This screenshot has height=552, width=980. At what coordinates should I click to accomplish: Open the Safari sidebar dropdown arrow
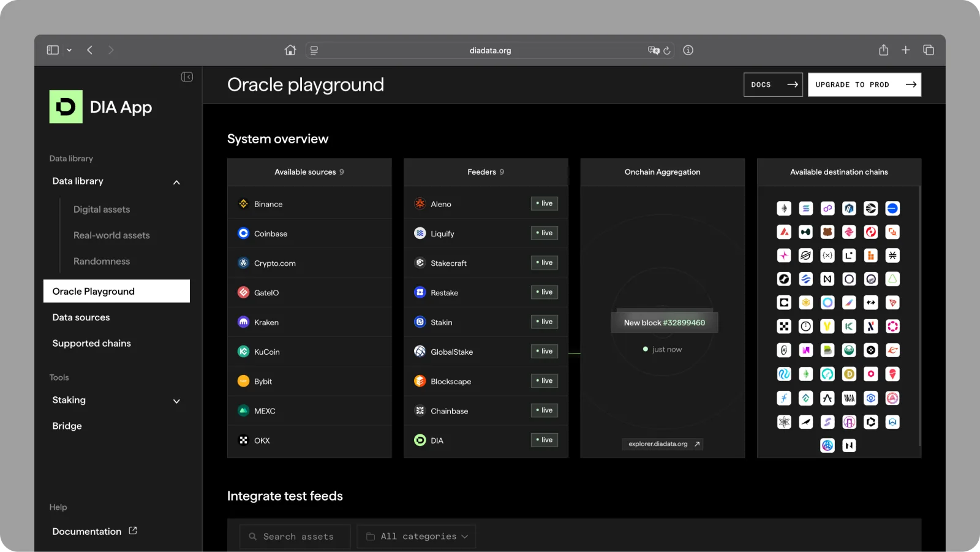point(69,50)
